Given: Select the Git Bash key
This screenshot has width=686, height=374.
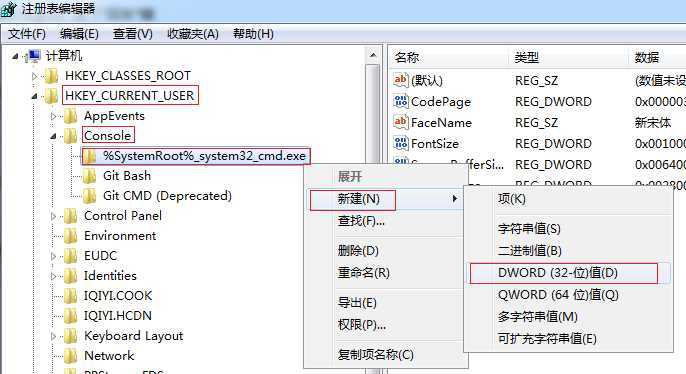Looking at the screenshot, I should pos(127,176).
